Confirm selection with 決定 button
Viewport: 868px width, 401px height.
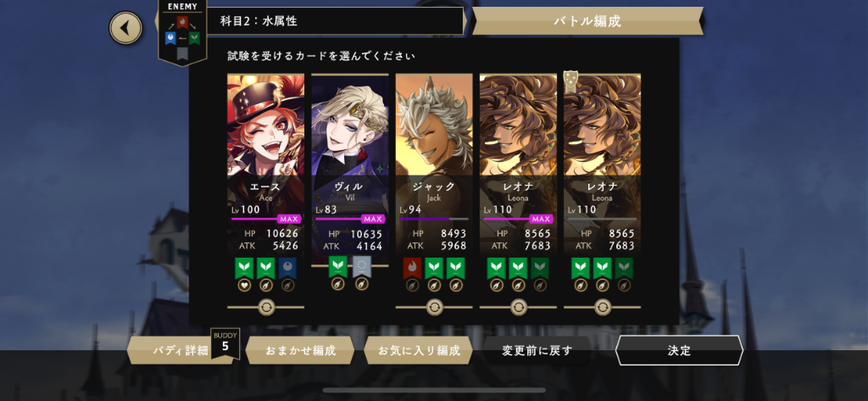679,351
